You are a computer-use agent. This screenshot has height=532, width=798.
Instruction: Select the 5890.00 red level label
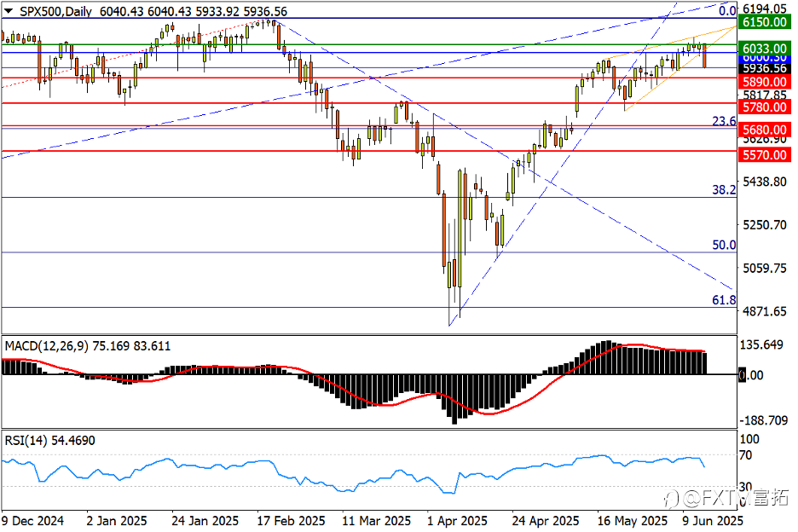click(x=765, y=82)
